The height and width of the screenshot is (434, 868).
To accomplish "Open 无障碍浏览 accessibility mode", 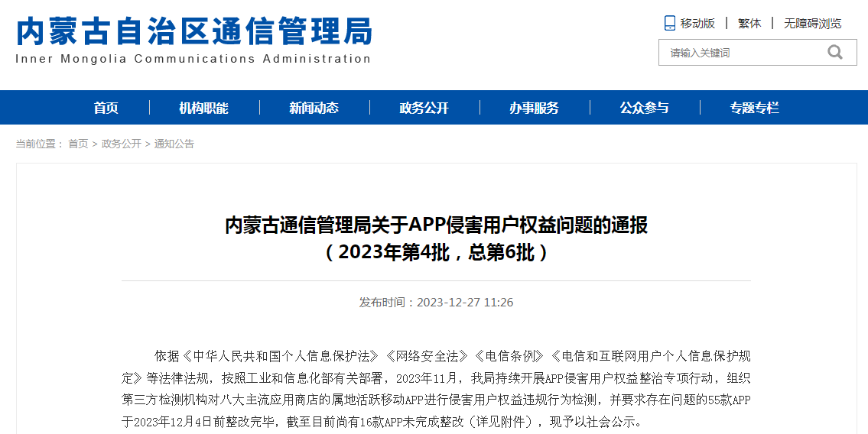I will (812, 24).
